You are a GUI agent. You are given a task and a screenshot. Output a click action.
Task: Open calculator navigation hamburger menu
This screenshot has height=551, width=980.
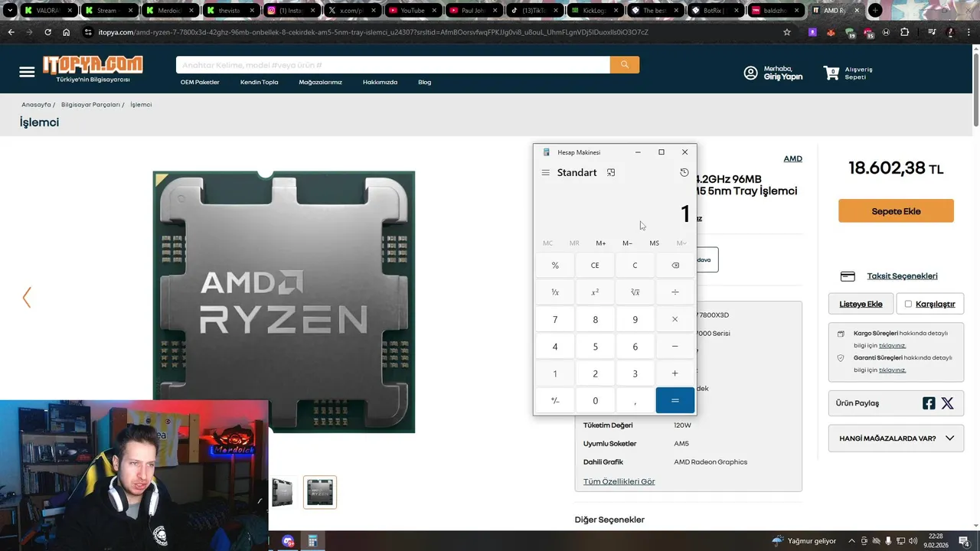(x=546, y=173)
